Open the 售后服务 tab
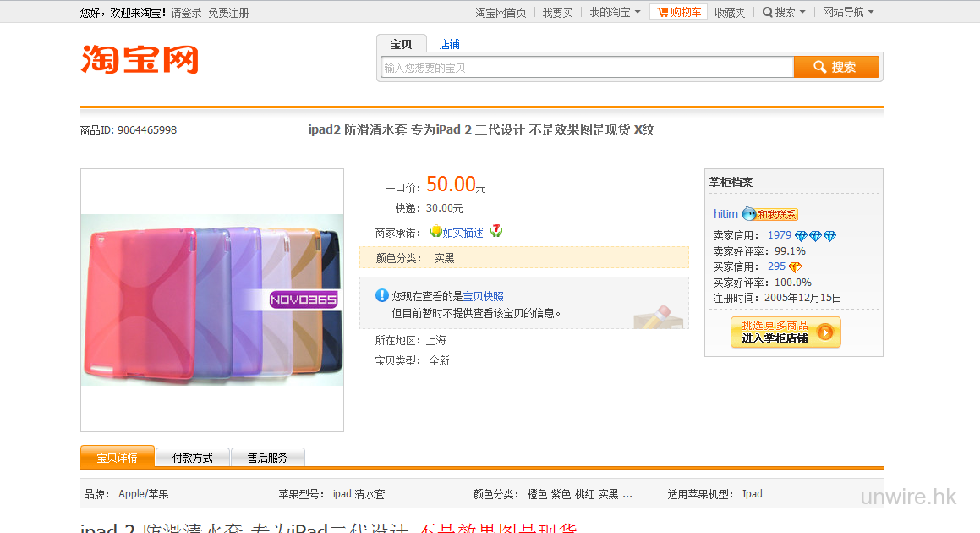 coord(267,458)
